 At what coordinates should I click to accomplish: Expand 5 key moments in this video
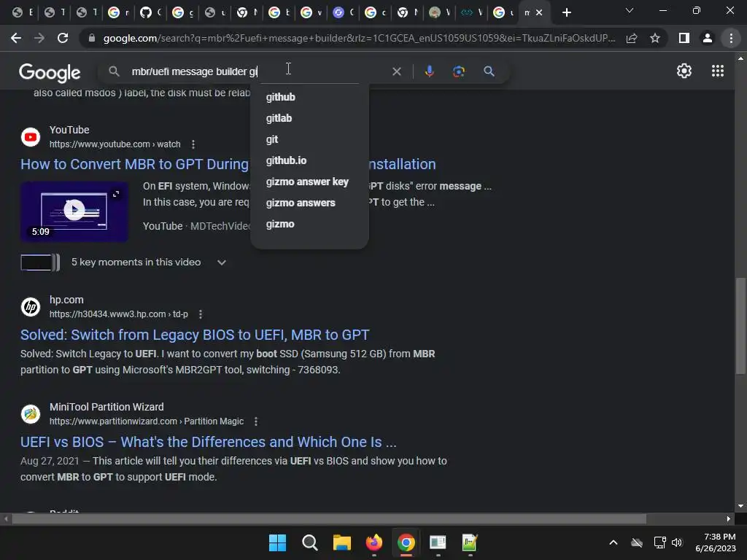(x=221, y=262)
